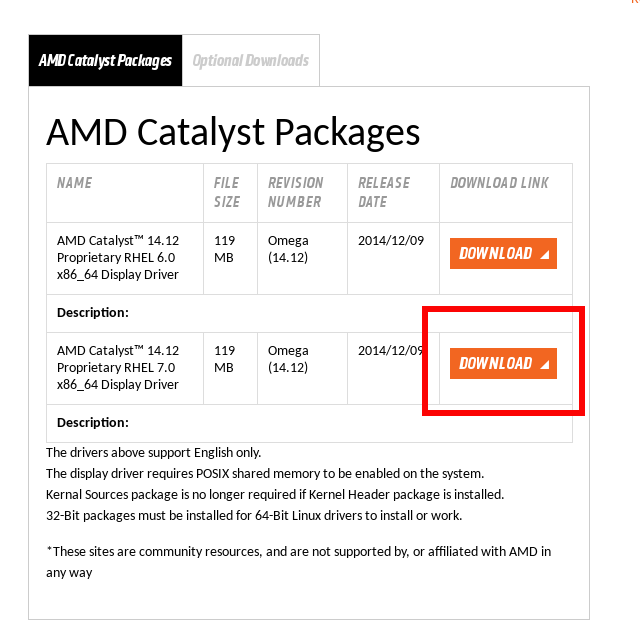Expand Description under the RHEL 6.0 driver
This screenshot has height=640, width=640.
(x=93, y=312)
